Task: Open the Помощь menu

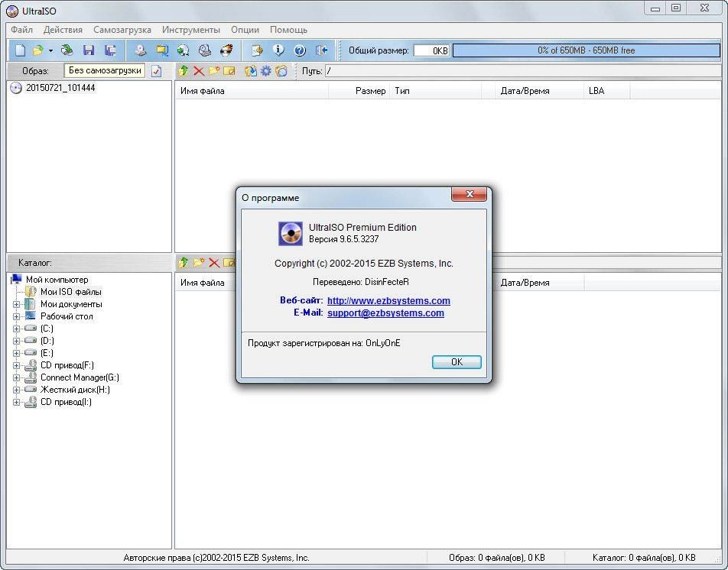Action: click(288, 30)
